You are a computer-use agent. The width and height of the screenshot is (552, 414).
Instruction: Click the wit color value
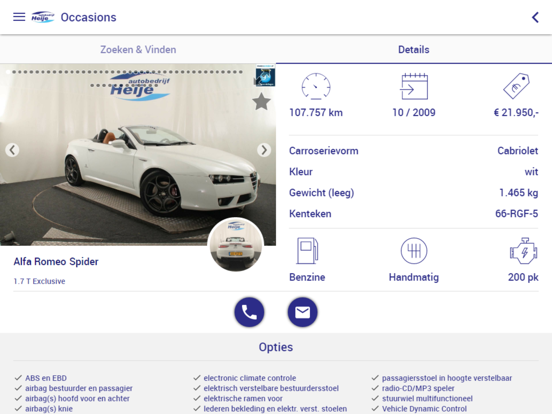tap(531, 172)
